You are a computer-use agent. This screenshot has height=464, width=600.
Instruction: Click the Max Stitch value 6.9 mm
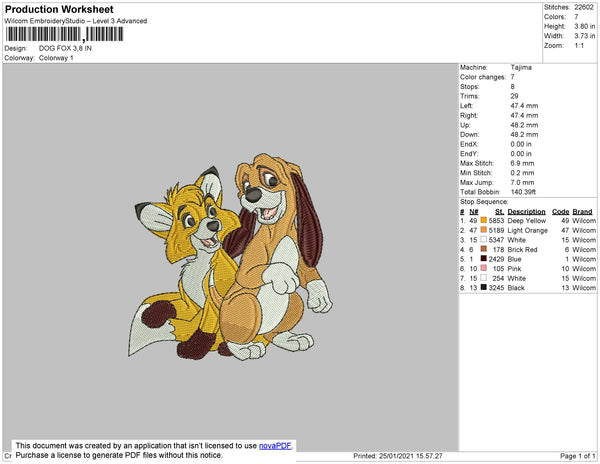point(522,163)
